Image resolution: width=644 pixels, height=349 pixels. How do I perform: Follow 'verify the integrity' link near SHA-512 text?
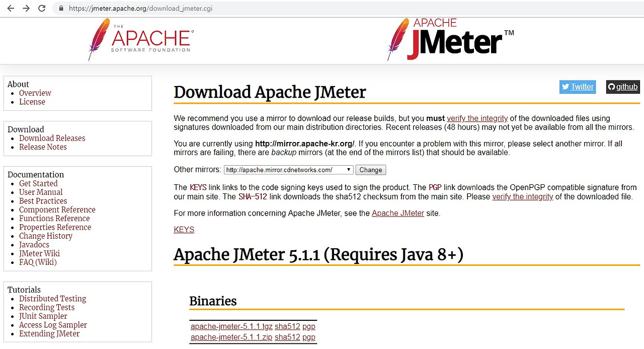tap(523, 196)
